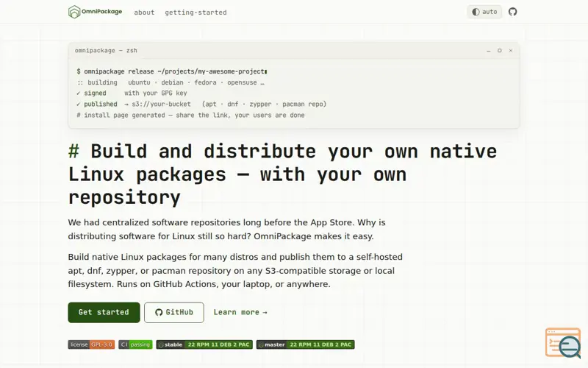Click the CI passing badge
Viewport: 588px width, 368px height.
[x=135, y=344]
